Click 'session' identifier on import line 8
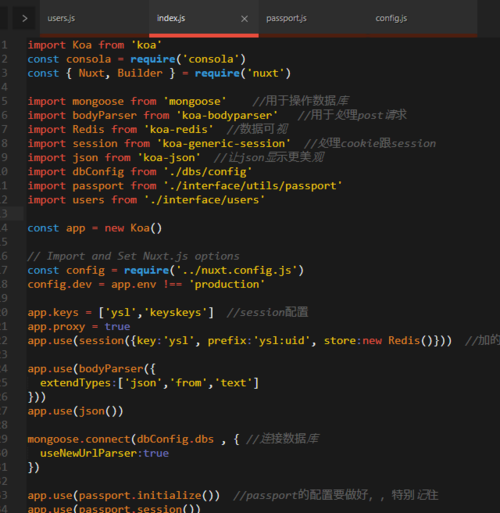 click(95, 144)
